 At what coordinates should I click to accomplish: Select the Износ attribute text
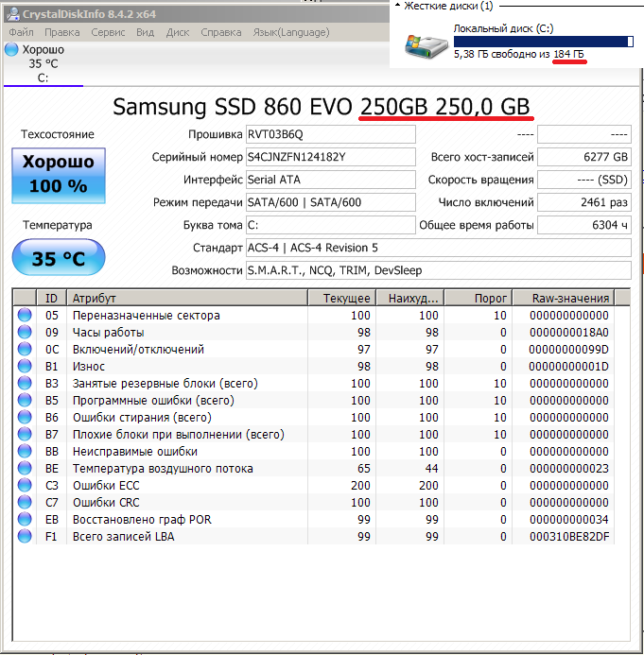[89, 367]
